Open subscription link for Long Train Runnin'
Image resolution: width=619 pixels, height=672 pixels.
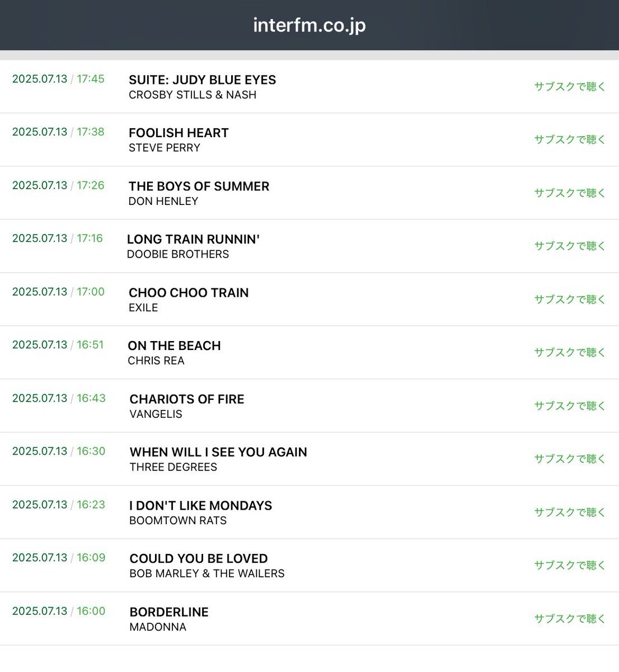click(x=570, y=246)
